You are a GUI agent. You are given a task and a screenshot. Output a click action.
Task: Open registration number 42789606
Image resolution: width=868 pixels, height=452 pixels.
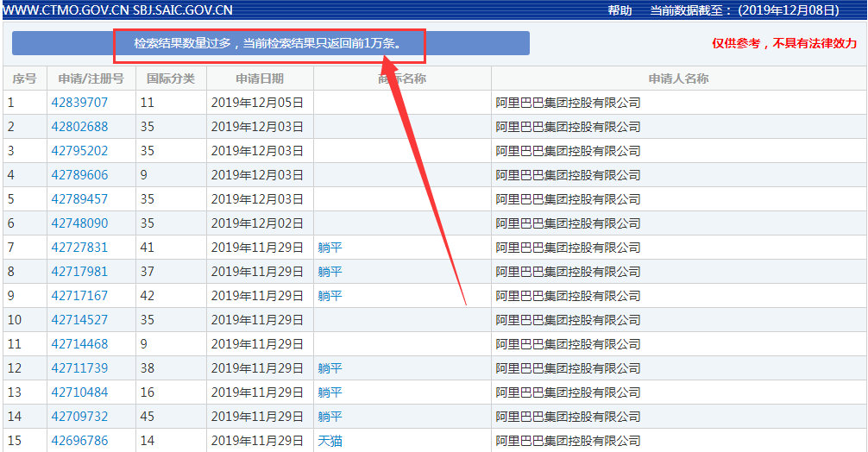click(79, 175)
